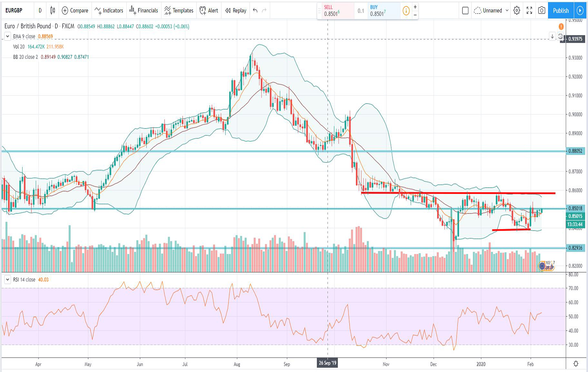Viewport: 588px width, 372px height.
Task: Open the Indicators panel
Action: pyautogui.click(x=109, y=11)
